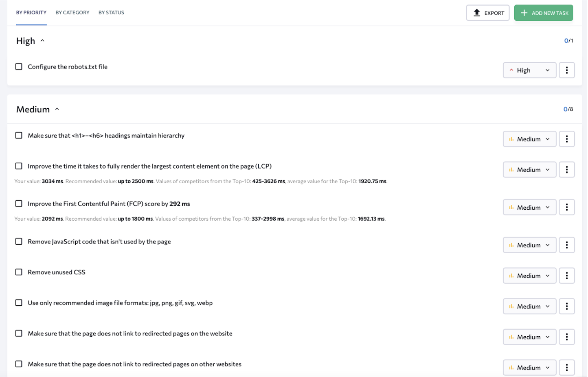Open kebab menu for LCP task
The image size is (588, 377).
coord(566,169)
